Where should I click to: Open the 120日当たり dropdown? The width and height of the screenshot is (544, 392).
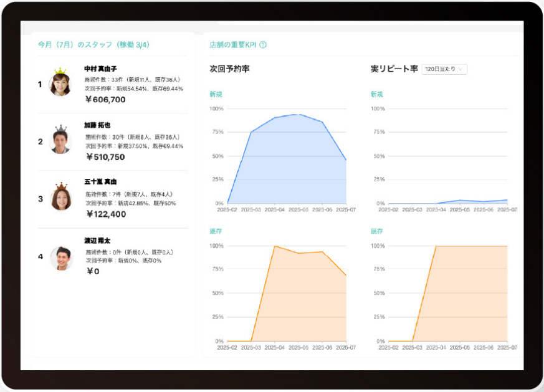click(x=444, y=69)
